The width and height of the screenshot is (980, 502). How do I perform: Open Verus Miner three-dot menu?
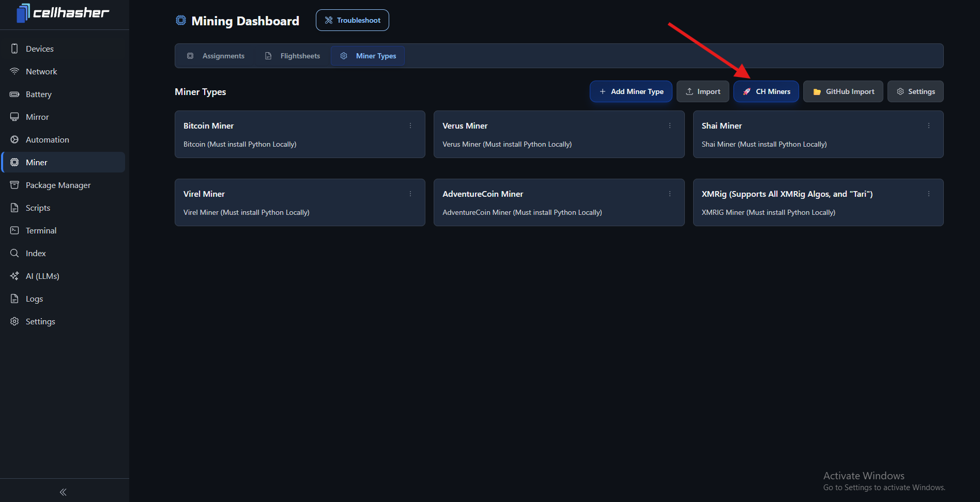click(670, 126)
